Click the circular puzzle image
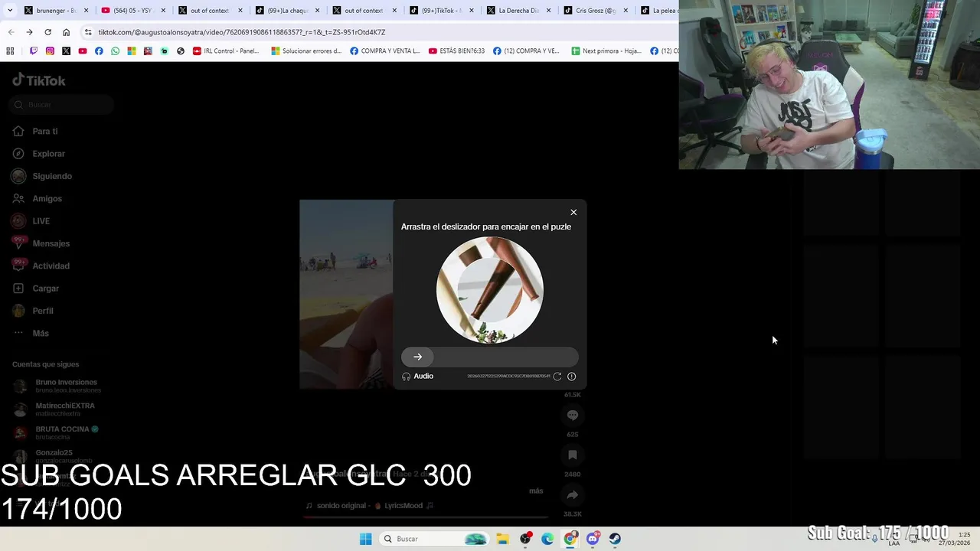980x551 pixels. pyautogui.click(x=490, y=290)
